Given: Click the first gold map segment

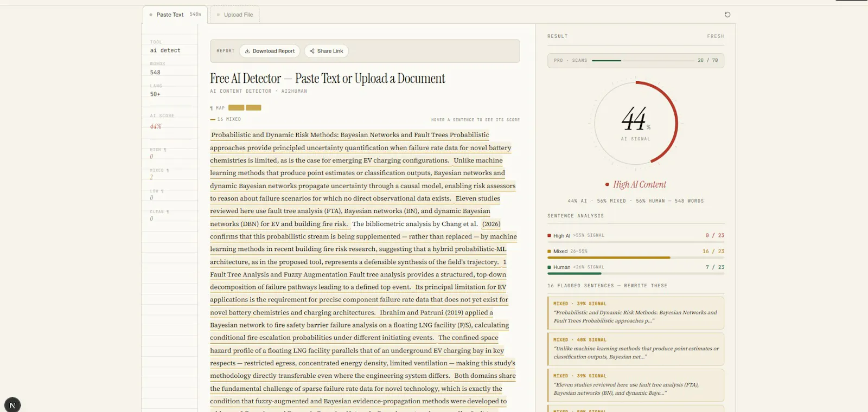Looking at the screenshot, I should 236,108.
